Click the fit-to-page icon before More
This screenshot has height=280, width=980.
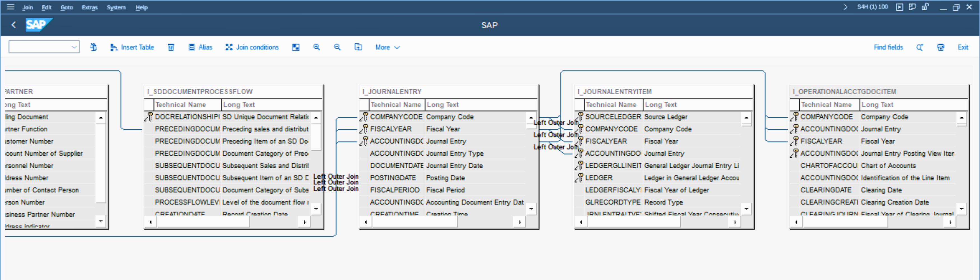click(358, 47)
